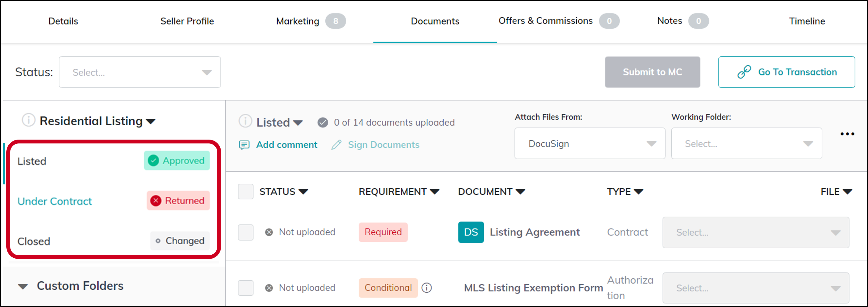Click the Go To Transaction button

[x=786, y=72]
